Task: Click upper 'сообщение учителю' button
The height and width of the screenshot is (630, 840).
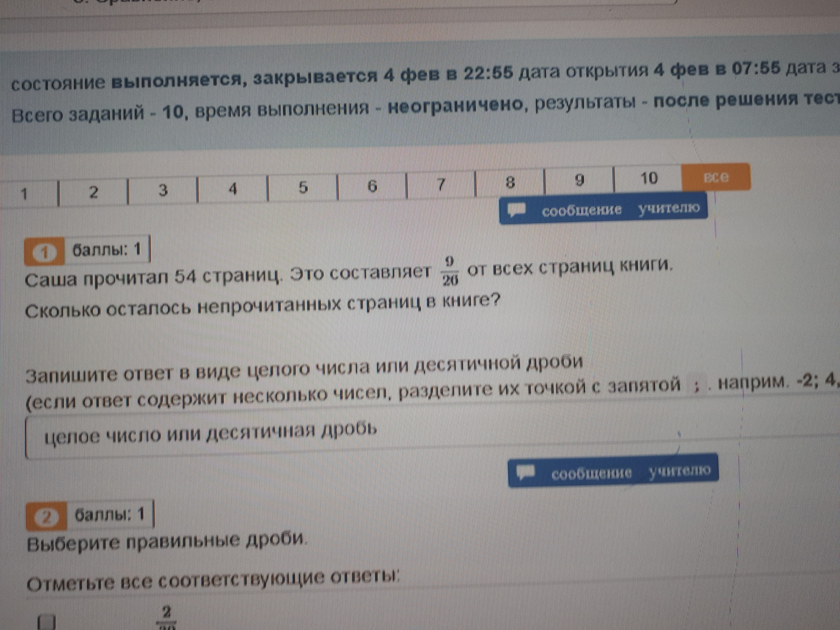Action: pyautogui.click(x=603, y=209)
